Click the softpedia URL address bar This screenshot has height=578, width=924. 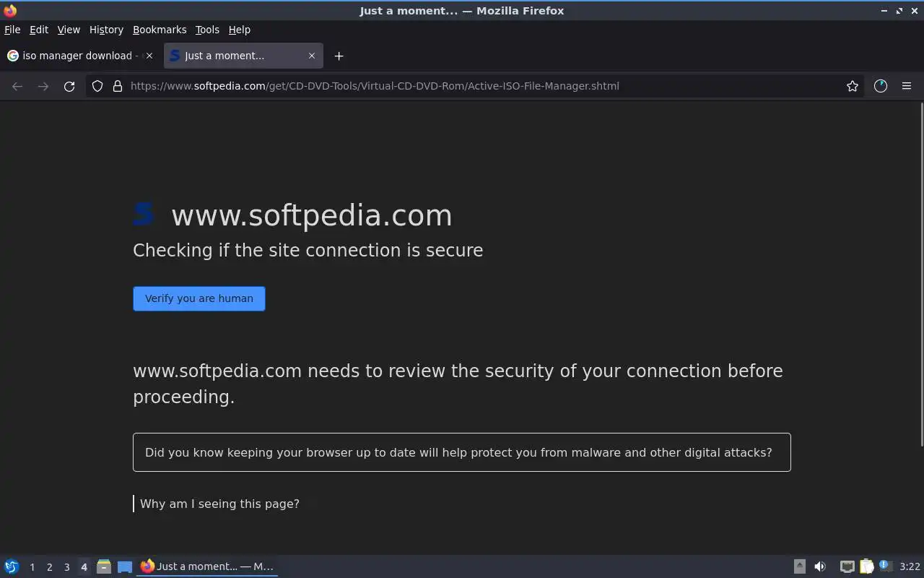pos(476,86)
